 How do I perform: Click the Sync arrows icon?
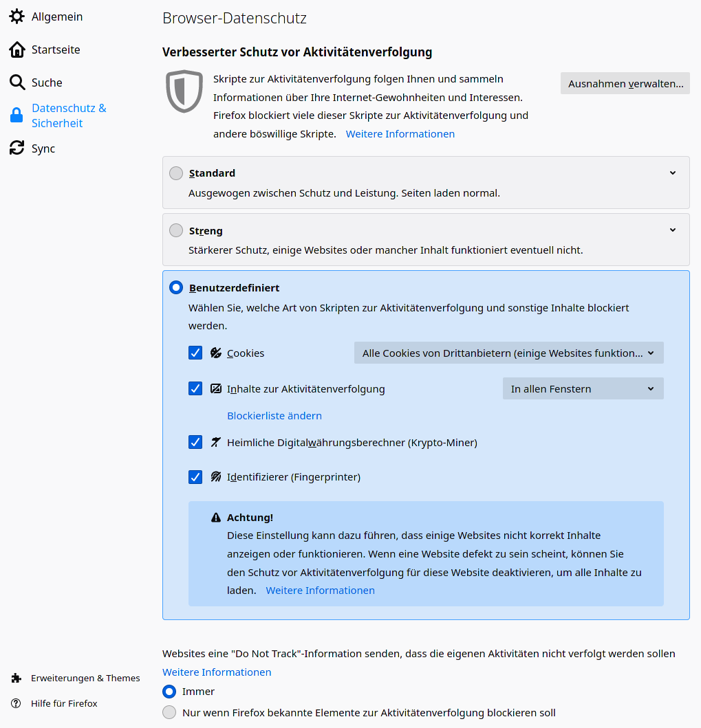pos(17,148)
